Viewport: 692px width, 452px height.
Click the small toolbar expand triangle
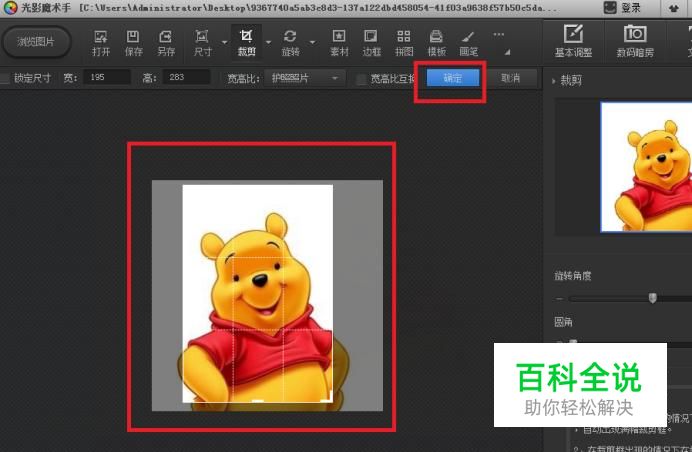(x=508, y=52)
